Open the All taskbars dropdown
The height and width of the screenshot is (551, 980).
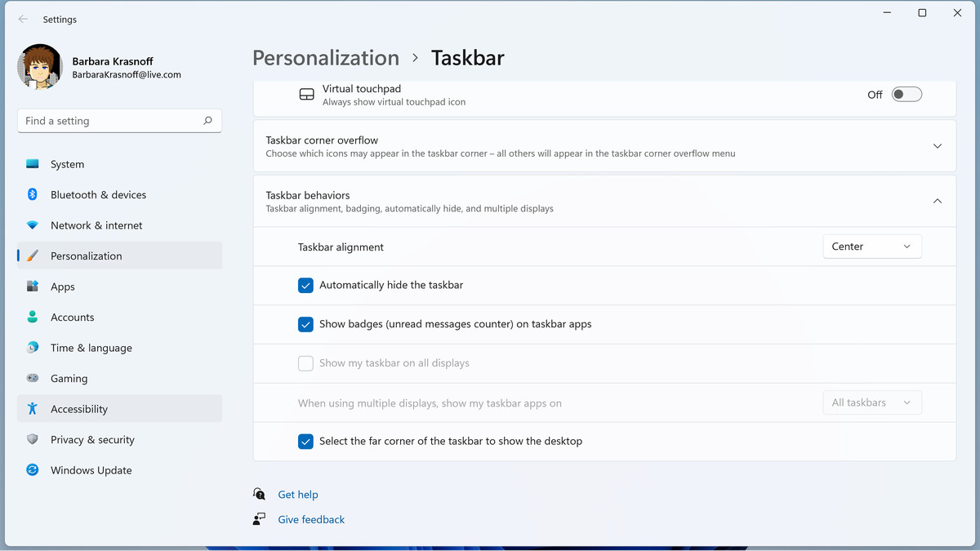click(x=872, y=402)
